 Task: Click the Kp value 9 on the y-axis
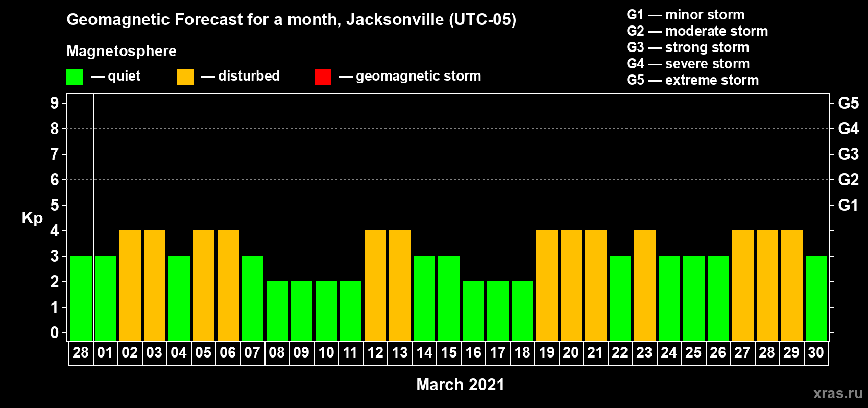pyautogui.click(x=54, y=103)
